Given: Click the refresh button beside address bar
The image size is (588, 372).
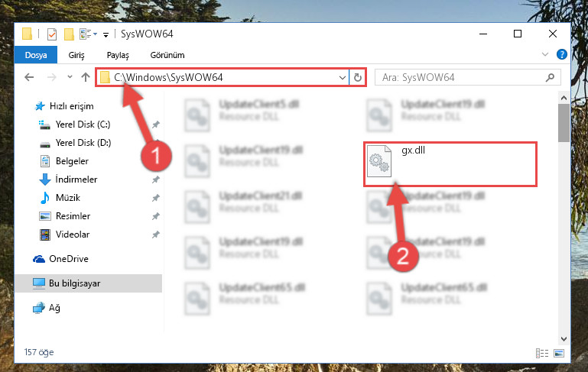Looking at the screenshot, I should pyautogui.click(x=358, y=78).
